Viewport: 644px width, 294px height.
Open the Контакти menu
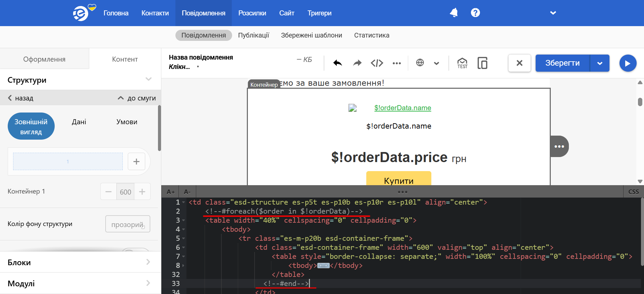point(155,13)
